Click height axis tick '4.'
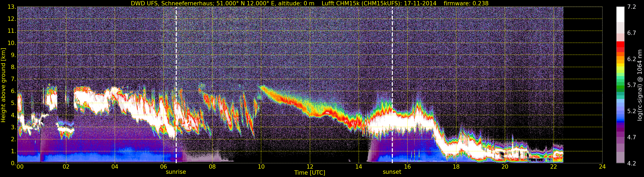The height and width of the screenshot is (177, 644). 13,115
